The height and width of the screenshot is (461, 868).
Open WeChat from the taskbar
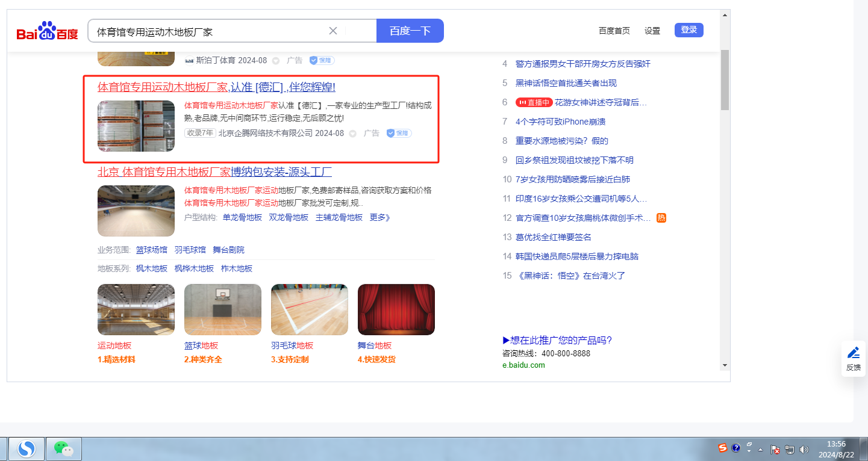(x=63, y=448)
